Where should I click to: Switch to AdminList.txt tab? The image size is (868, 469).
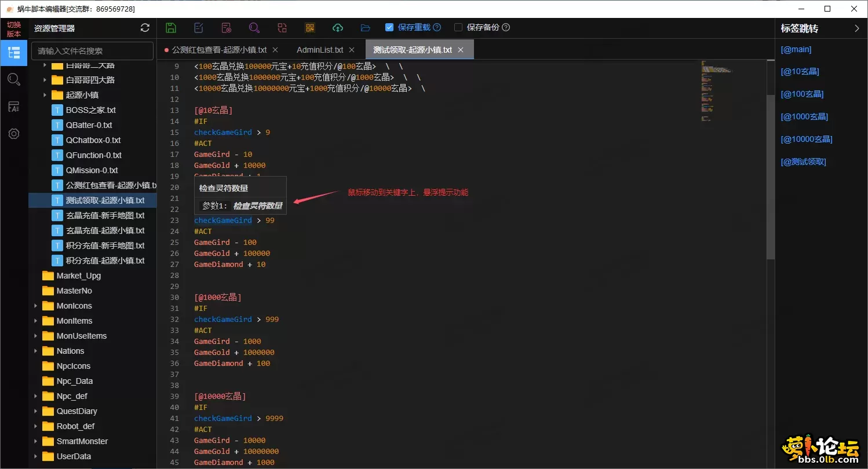click(320, 50)
